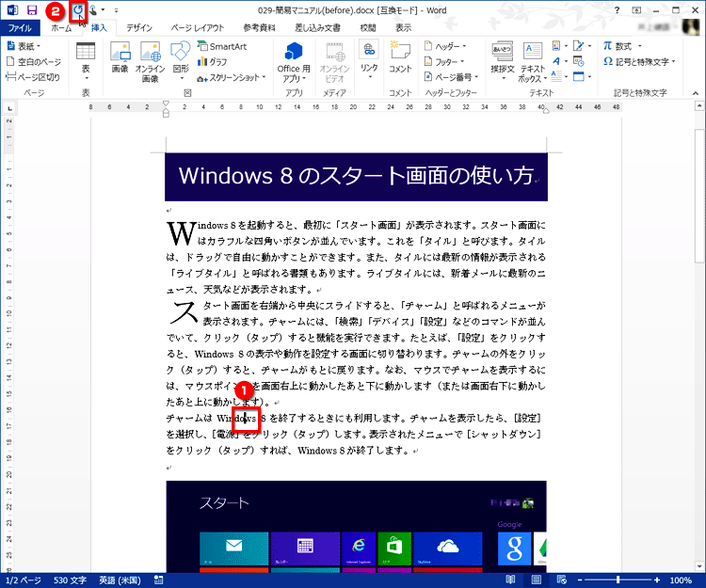The height and width of the screenshot is (588, 706).
Task: Insert a page break (ページ区切り)
Action: (x=33, y=77)
